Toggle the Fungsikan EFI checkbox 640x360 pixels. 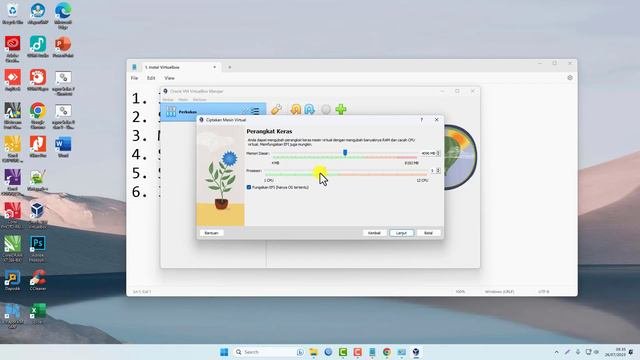(249, 187)
